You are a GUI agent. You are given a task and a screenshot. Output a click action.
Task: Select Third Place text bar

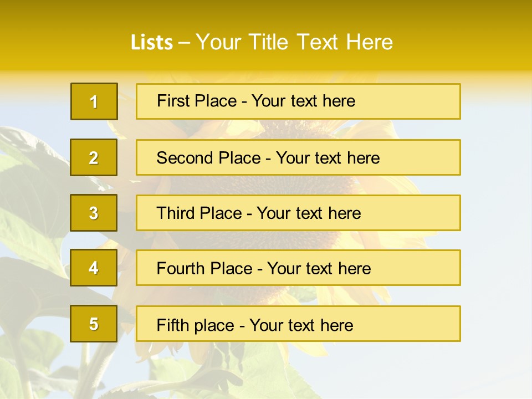298,213
